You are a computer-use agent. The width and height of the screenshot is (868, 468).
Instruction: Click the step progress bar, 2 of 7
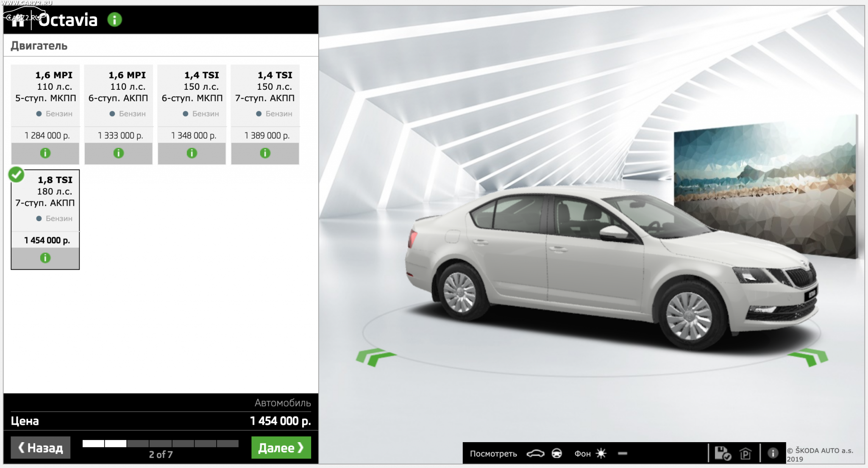pyautogui.click(x=161, y=443)
